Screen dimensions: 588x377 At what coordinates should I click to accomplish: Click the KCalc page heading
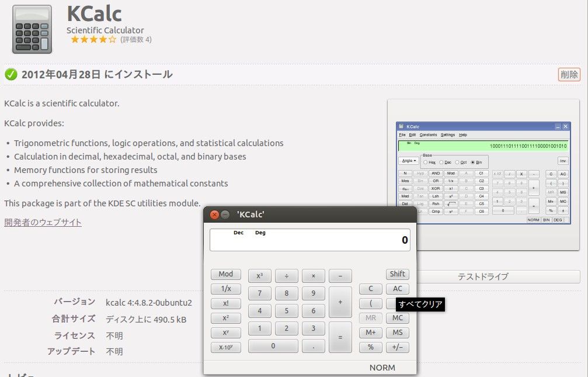tap(94, 13)
